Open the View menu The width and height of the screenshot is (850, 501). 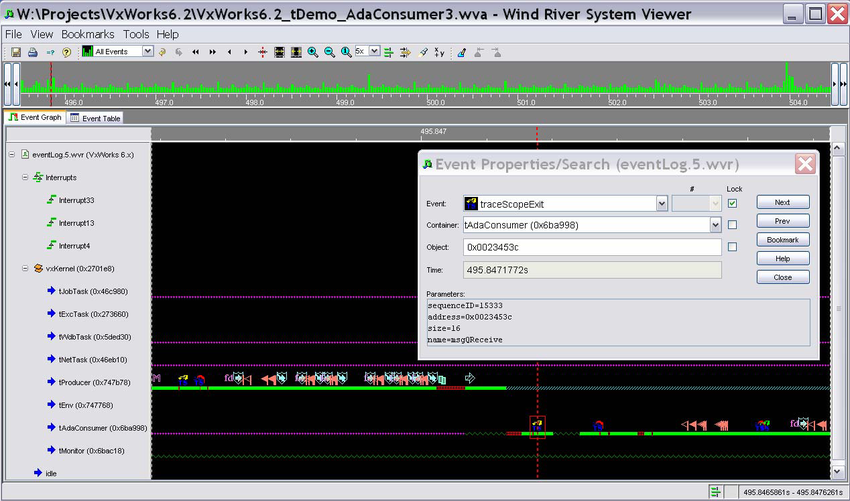[42, 34]
